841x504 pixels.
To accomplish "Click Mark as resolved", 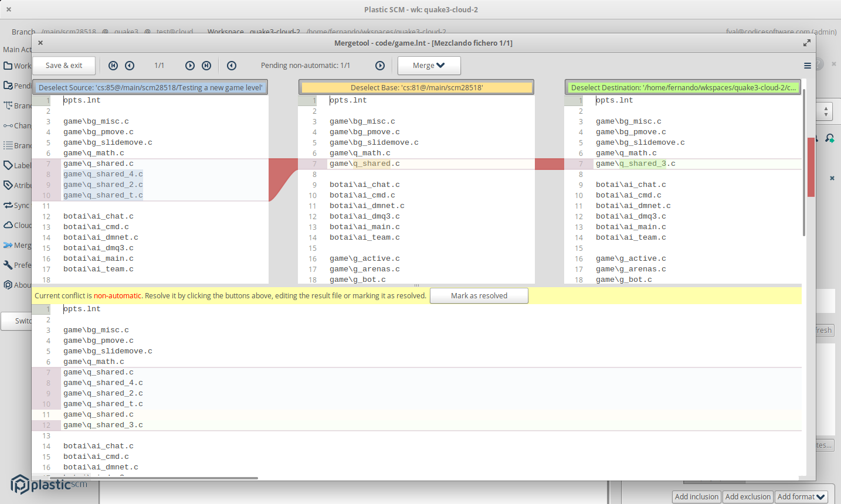I will click(479, 296).
